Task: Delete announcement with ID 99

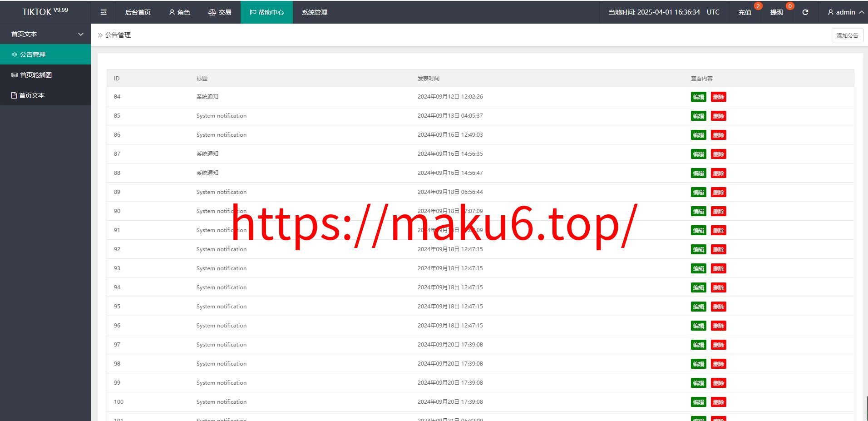Action: (x=718, y=383)
